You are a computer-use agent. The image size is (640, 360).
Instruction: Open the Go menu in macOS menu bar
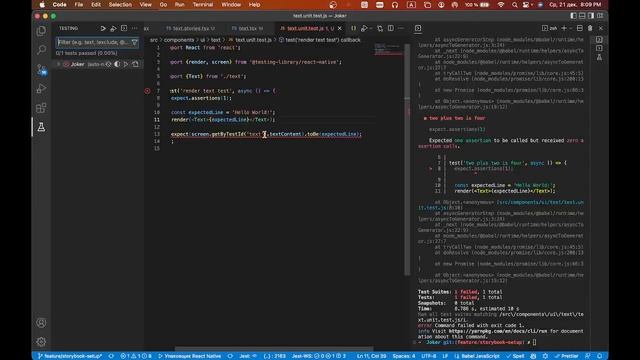(163, 4)
